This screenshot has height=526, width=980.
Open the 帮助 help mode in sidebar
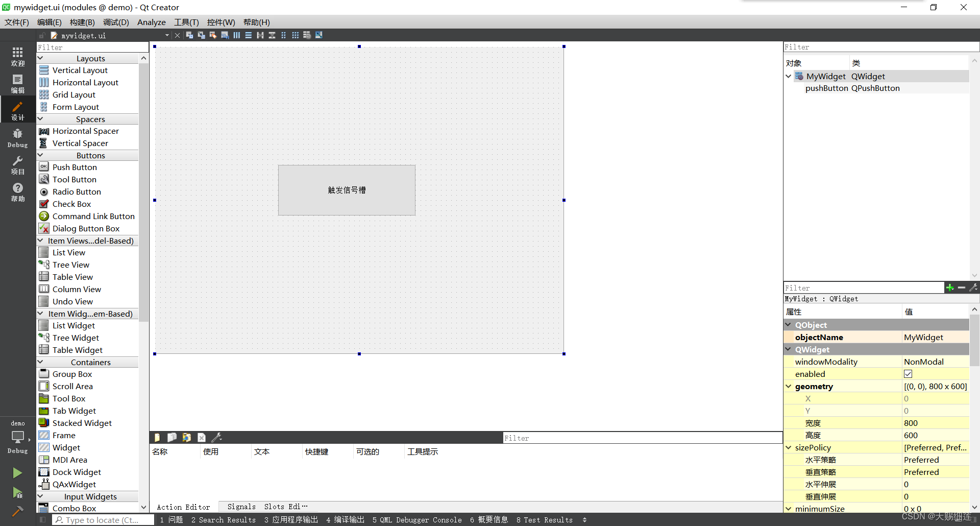(x=18, y=192)
